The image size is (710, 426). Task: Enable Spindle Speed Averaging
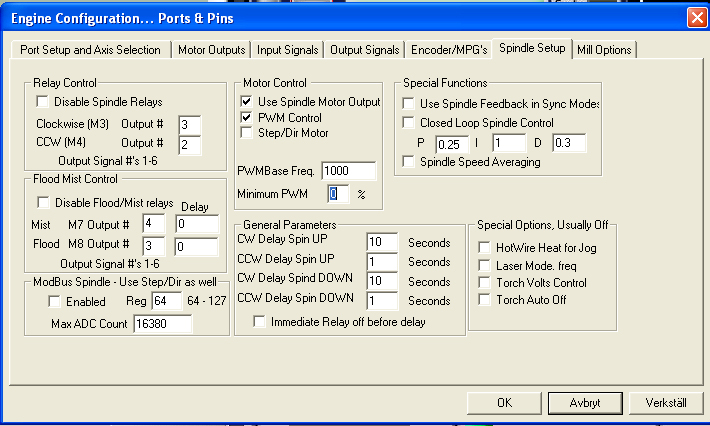pyautogui.click(x=409, y=162)
